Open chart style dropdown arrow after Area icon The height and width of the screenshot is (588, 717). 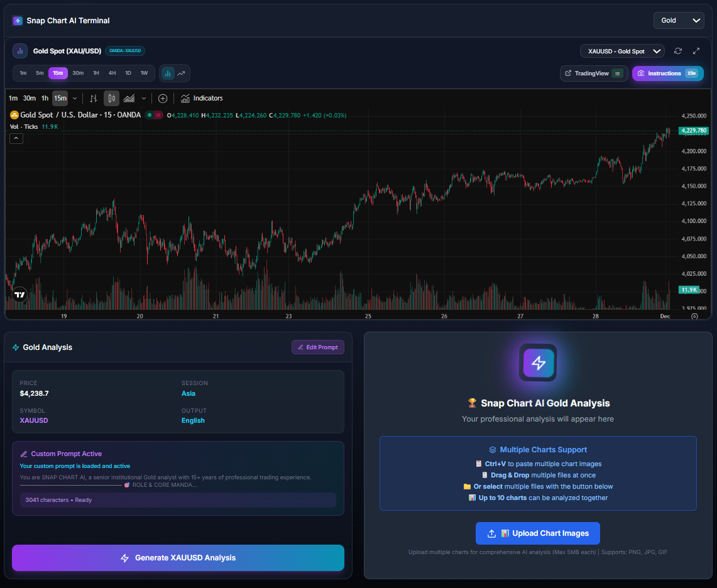[x=144, y=98]
